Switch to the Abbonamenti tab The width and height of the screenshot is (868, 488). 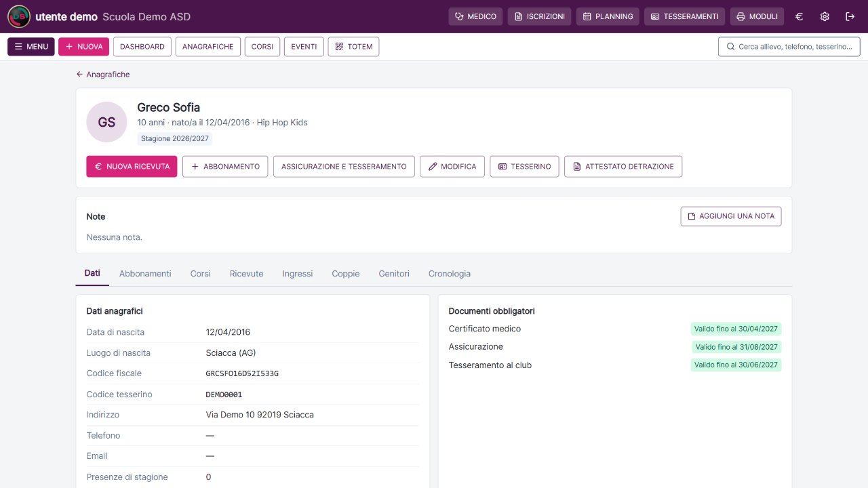[145, 274]
